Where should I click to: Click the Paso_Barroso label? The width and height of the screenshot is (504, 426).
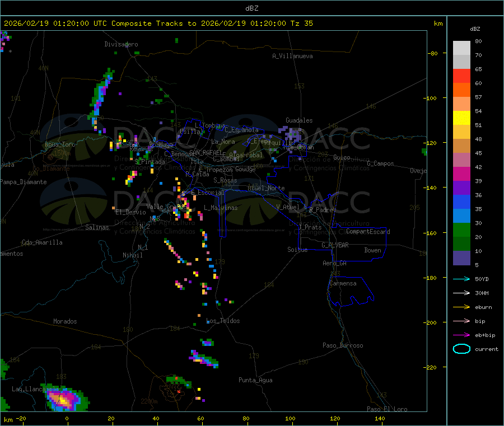tap(343, 345)
